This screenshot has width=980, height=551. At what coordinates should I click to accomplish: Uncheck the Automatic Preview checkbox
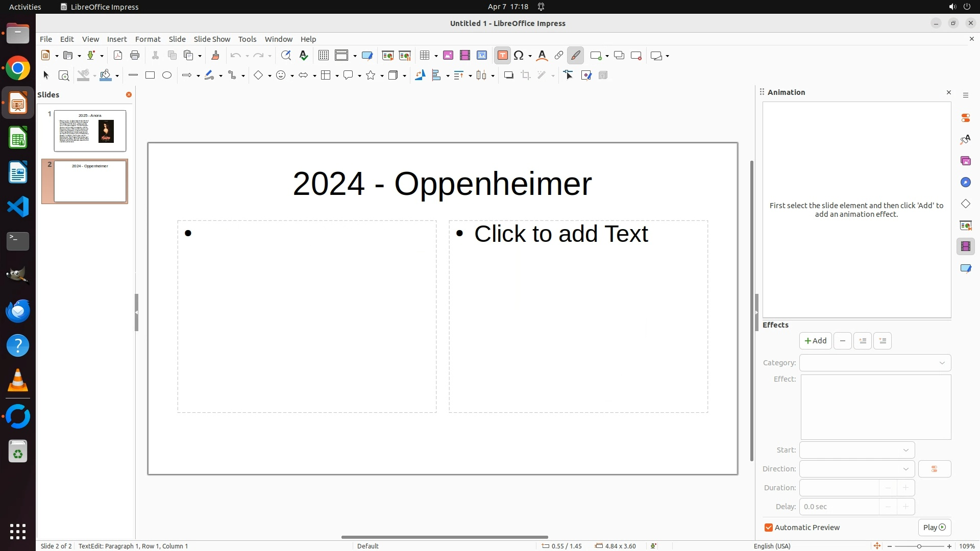pos(769,528)
